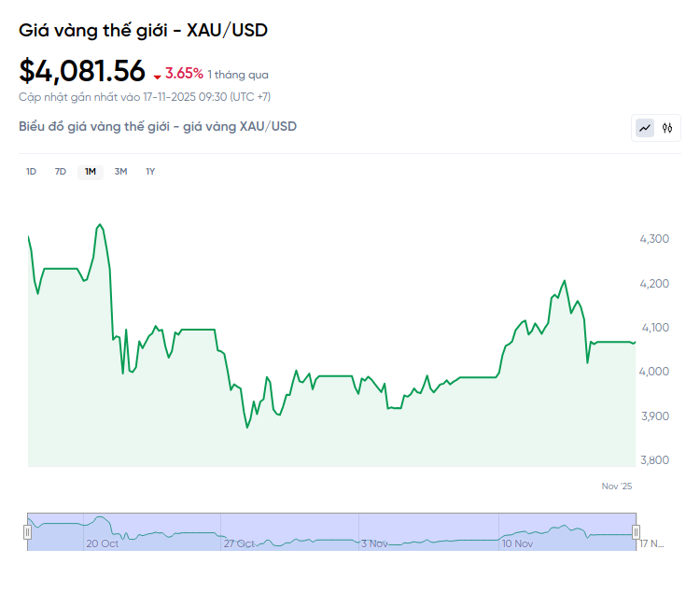Viewport: 700px width, 592px height.
Task: Click the red down arrow beside 3.65%
Action: pyautogui.click(x=157, y=76)
